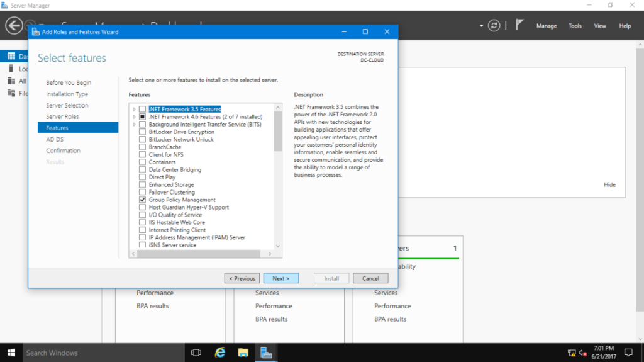The height and width of the screenshot is (362, 644).
Task: Check the BranchCache feature
Action: coord(143,147)
